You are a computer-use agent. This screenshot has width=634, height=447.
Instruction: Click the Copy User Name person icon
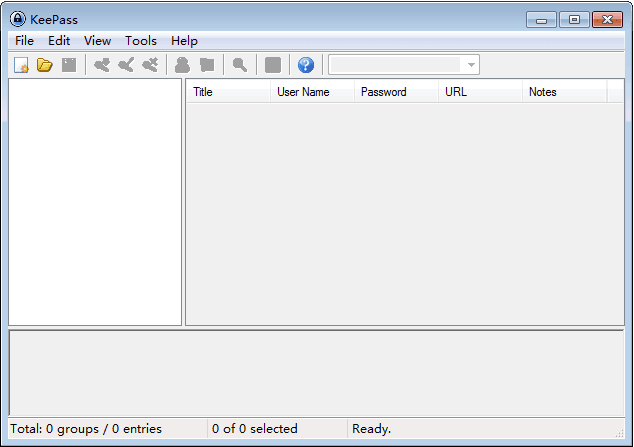click(x=182, y=65)
